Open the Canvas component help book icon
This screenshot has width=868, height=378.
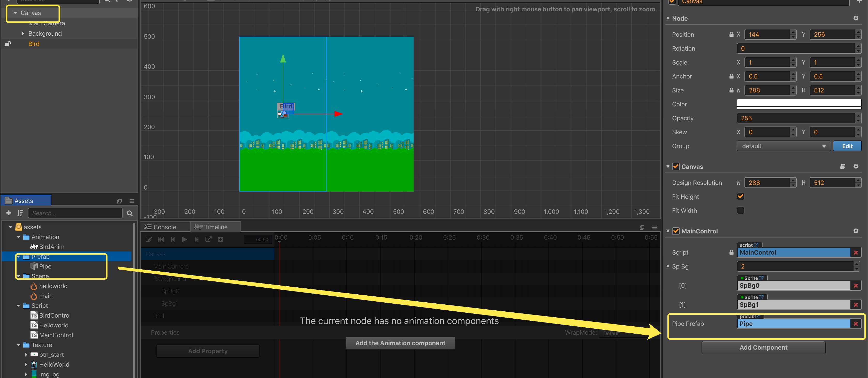(x=842, y=166)
